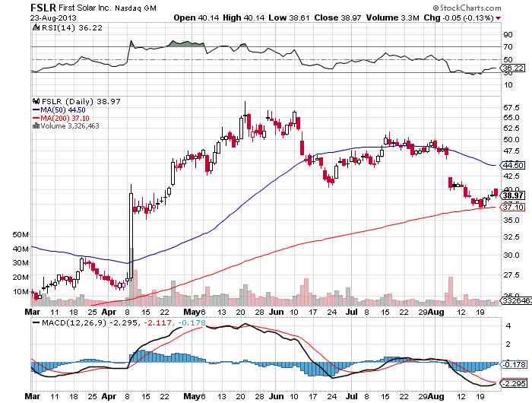Viewport: 532px width, 403px height.
Task: Click the Volume 3,326,463 legend text
Action: [70, 126]
